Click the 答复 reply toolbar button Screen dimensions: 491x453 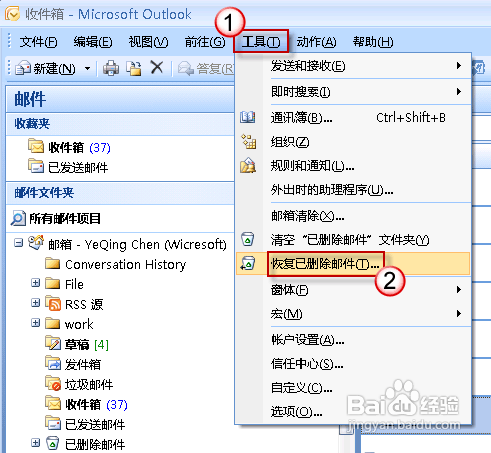(206, 69)
